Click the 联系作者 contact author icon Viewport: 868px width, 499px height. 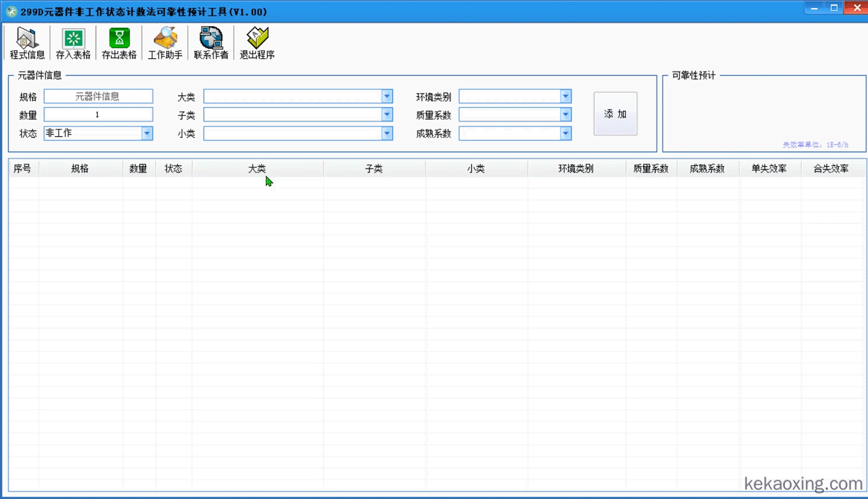[211, 43]
